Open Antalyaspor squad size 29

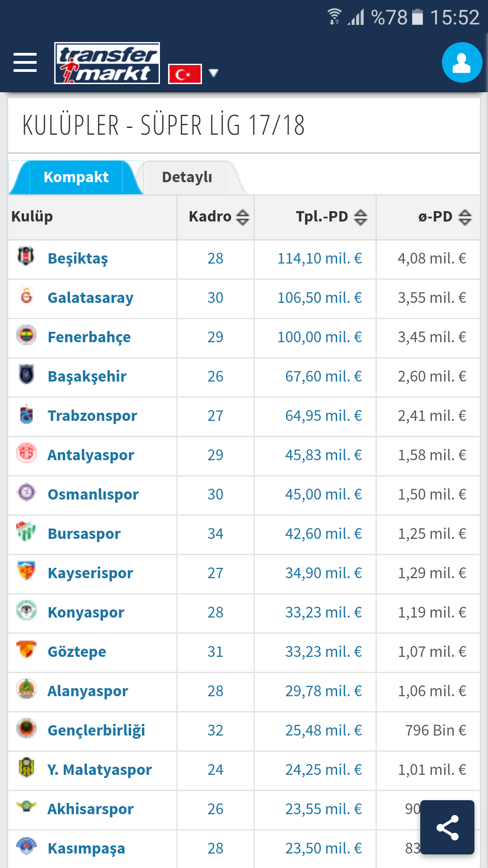[216, 455]
